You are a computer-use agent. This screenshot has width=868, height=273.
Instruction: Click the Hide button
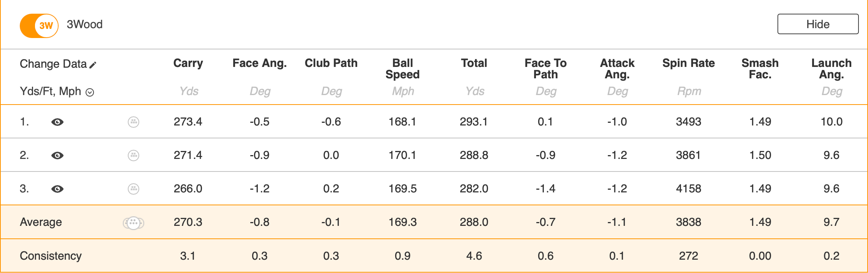tap(818, 24)
